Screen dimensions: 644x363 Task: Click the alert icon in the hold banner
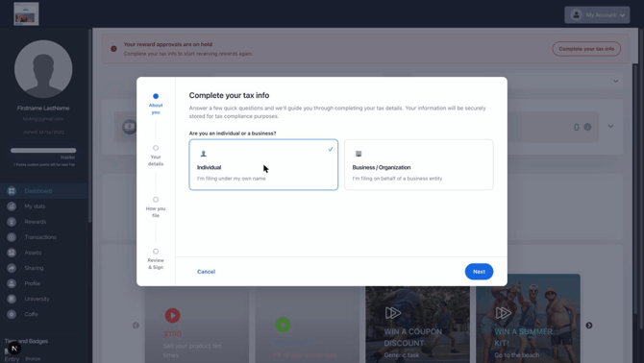(113, 49)
